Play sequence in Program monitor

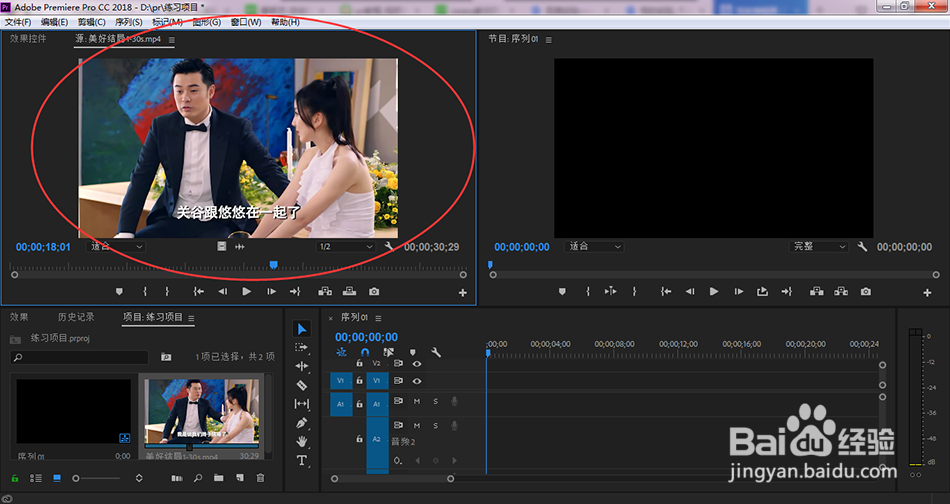tap(714, 291)
